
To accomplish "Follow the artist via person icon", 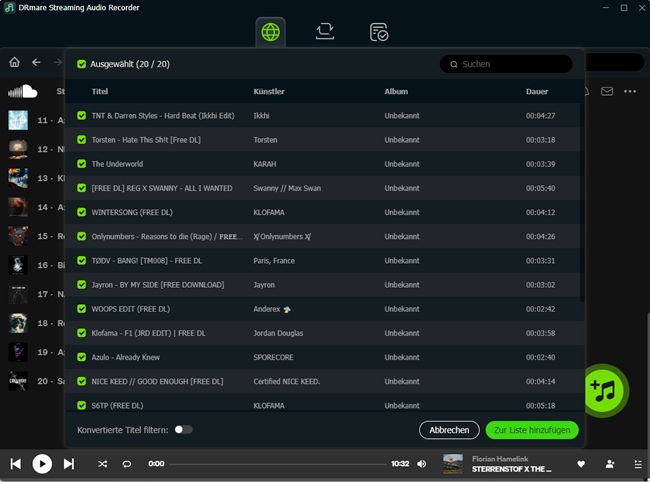I will (610, 464).
